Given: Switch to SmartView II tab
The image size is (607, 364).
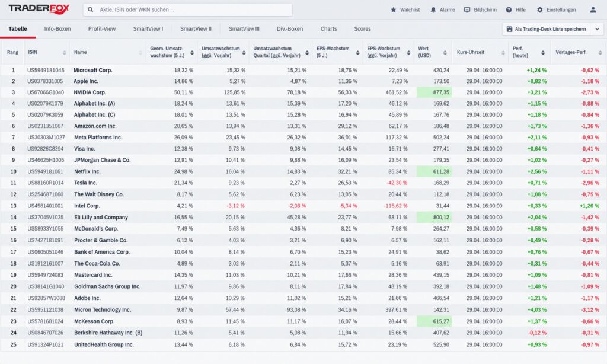Looking at the screenshot, I should click(x=196, y=29).
